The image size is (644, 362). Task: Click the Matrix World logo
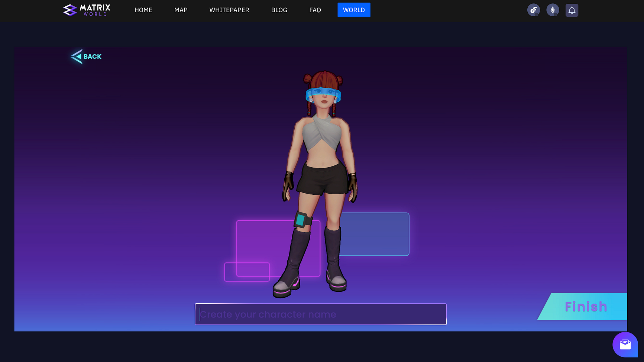click(87, 10)
